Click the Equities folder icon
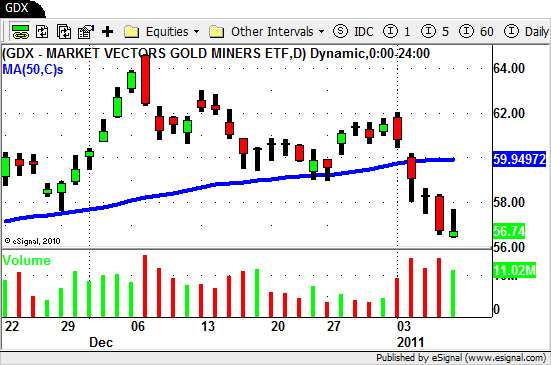This screenshot has height=365, width=551. [x=131, y=32]
